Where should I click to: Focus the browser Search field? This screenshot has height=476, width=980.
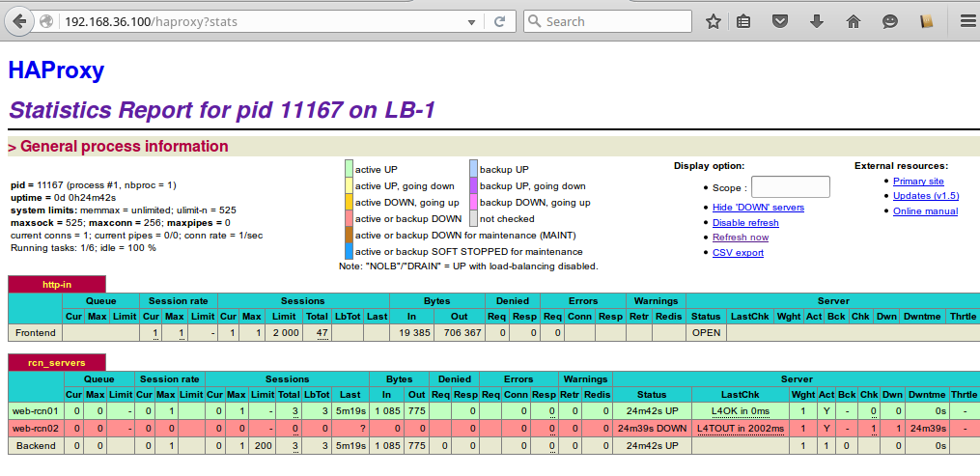607,21
